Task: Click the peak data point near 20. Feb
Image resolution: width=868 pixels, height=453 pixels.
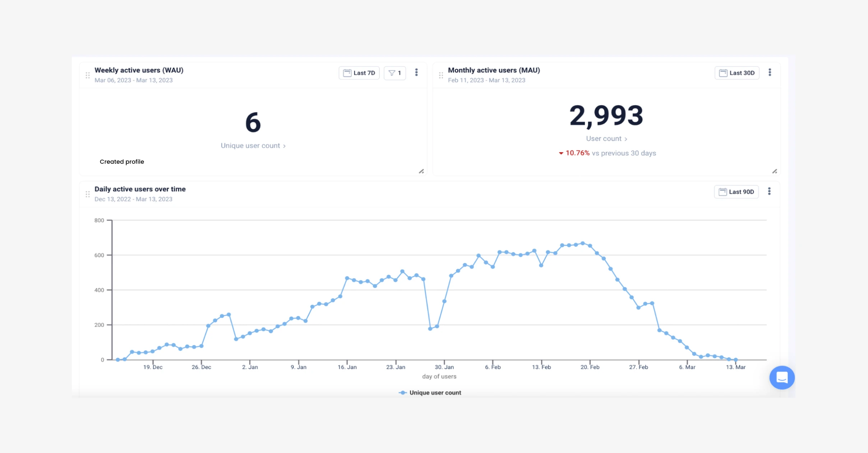Action: tap(583, 243)
